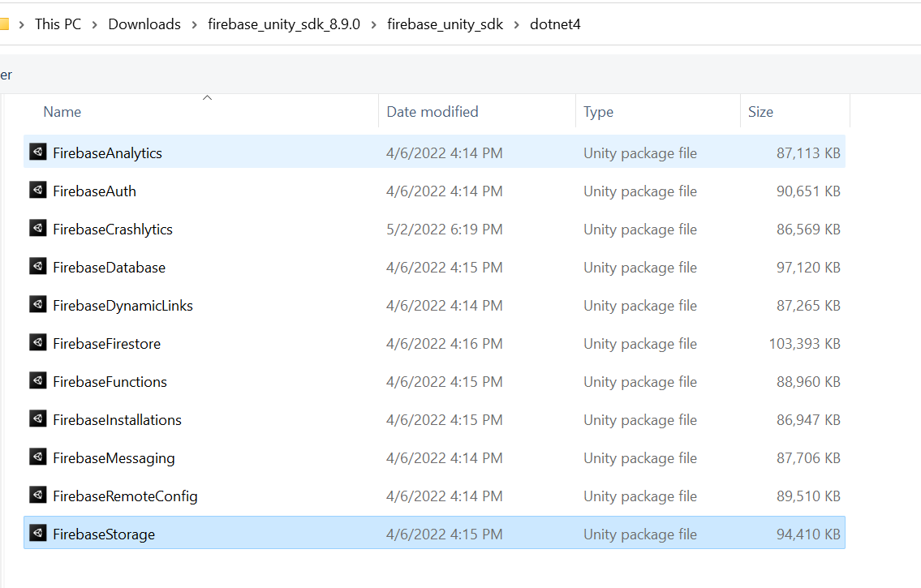Go to firebase_unity_sdk_8.9.0 folder breadcrumb
Image resolution: width=921 pixels, height=588 pixels.
(284, 24)
